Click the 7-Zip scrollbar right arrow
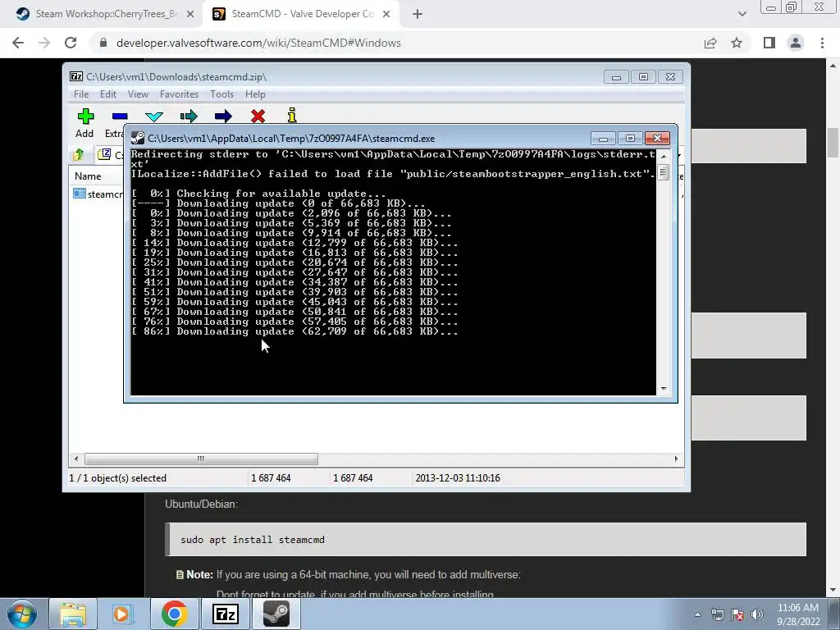The height and width of the screenshot is (630, 840). click(x=676, y=459)
